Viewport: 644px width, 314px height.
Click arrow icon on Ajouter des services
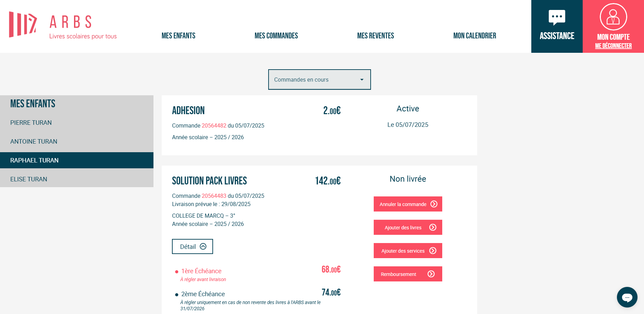433,251
